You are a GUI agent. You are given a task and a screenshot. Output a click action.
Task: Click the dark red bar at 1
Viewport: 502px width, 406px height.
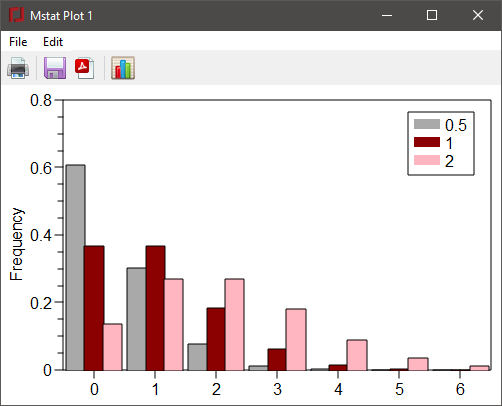(x=155, y=308)
